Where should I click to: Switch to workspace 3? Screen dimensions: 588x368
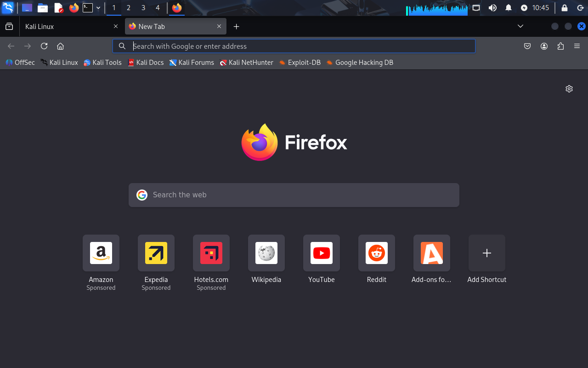point(143,8)
